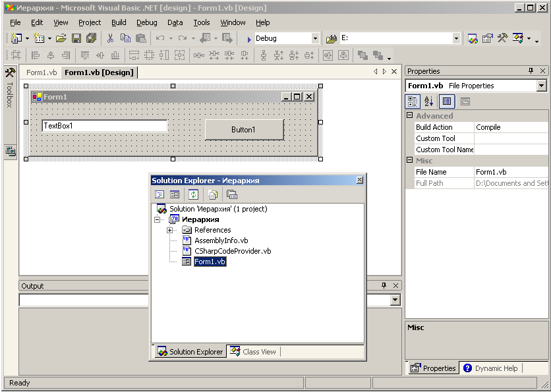Viewport: 551px width, 392px height.
Task: Open the Tools menu
Action: point(202,22)
